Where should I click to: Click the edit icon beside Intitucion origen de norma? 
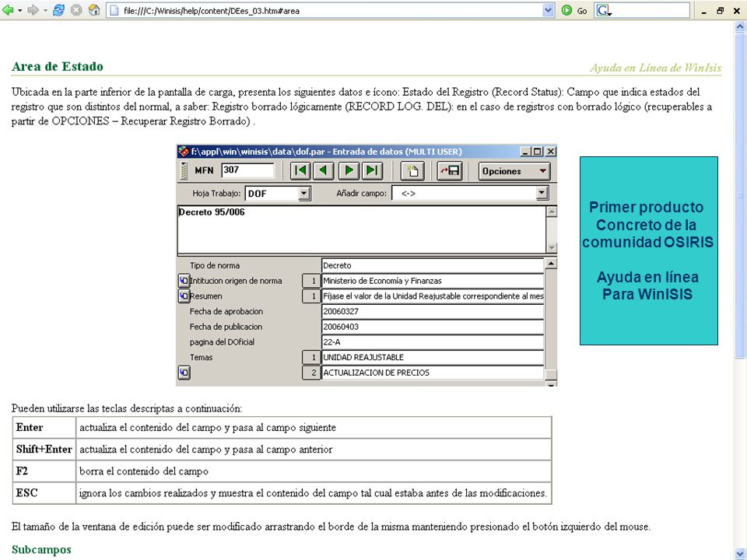coord(184,281)
